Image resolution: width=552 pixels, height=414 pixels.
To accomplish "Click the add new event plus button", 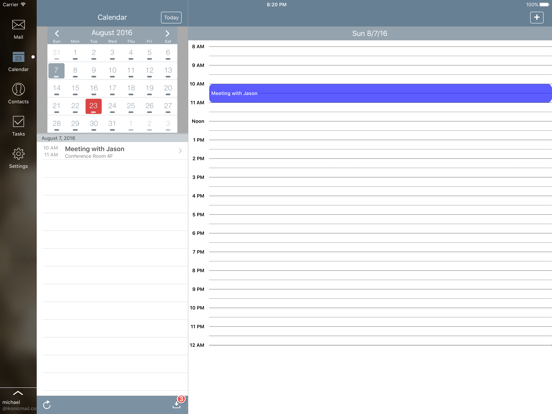I will (537, 17).
